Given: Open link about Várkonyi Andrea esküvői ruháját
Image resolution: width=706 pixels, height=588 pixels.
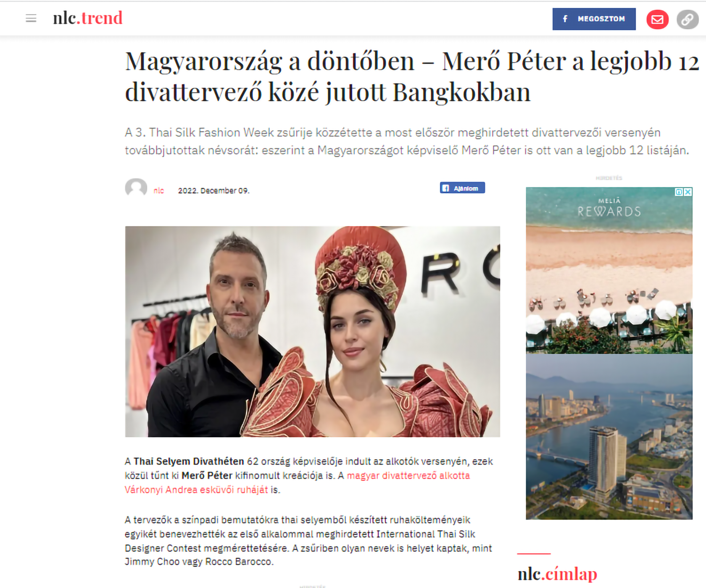Looking at the screenshot, I should click(196, 490).
